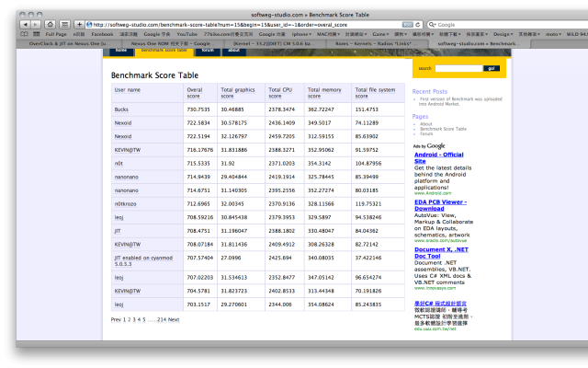Select the softweg-studio.com Benchmark tab

[x=480, y=44]
